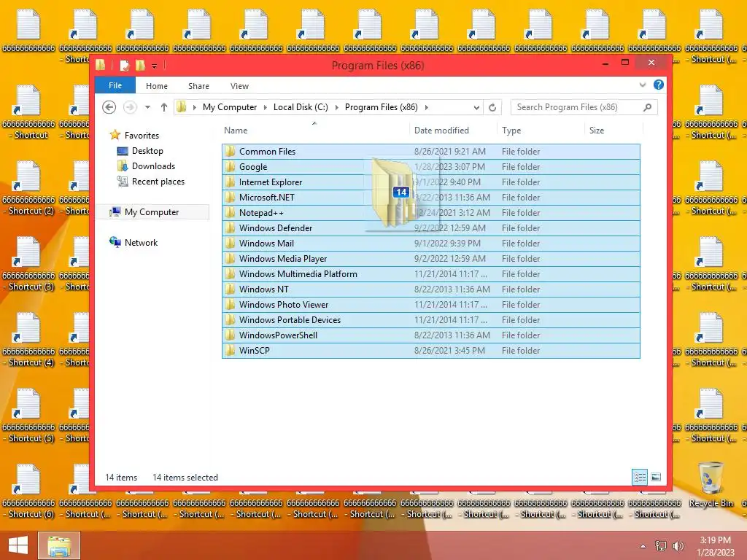
Task: Select Network in navigation pane
Action: tap(141, 242)
